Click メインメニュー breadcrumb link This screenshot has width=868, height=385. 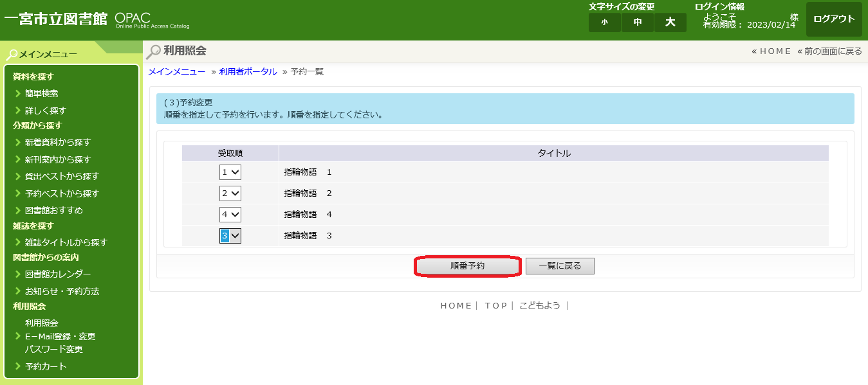click(x=177, y=71)
